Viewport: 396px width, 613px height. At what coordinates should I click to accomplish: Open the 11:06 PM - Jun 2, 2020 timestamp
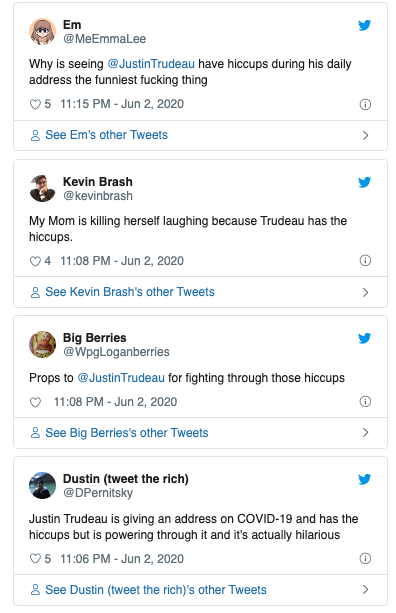pyautogui.click(x=122, y=559)
